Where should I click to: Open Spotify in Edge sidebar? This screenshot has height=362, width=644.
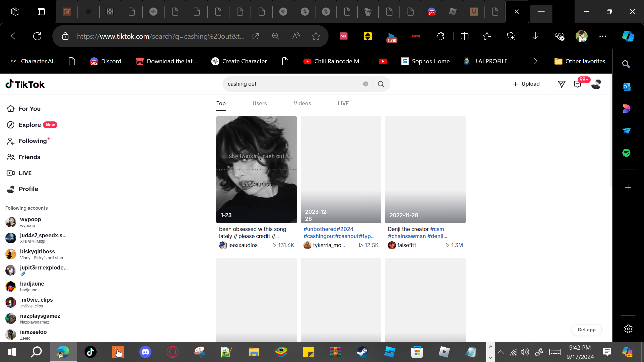[x=626, y=153]
